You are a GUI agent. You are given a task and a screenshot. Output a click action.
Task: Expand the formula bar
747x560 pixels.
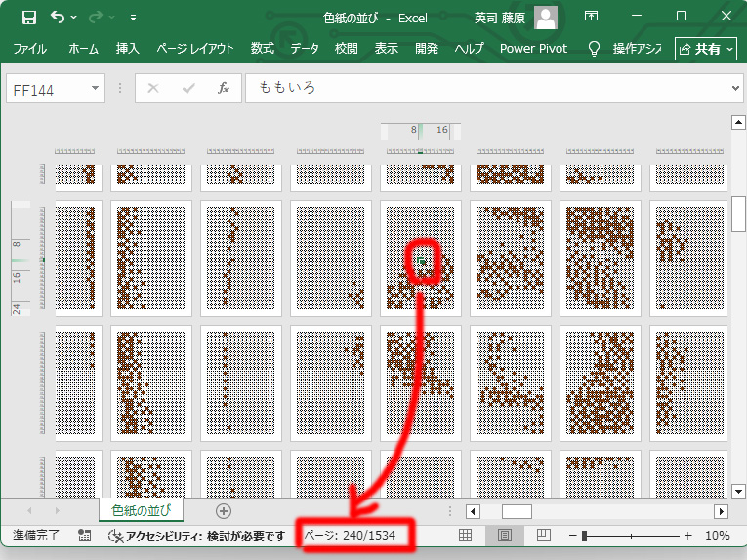[735, 88]
